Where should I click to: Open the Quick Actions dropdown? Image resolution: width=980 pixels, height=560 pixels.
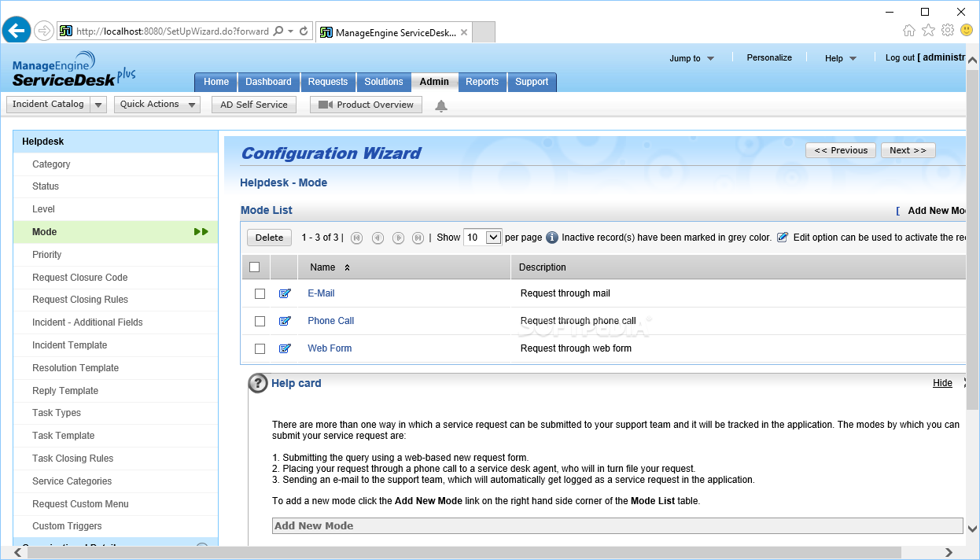(x=157, y=105)
